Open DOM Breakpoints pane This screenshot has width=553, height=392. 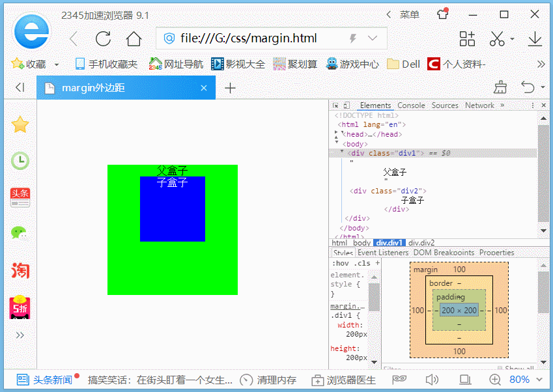[x=444, y=253]
